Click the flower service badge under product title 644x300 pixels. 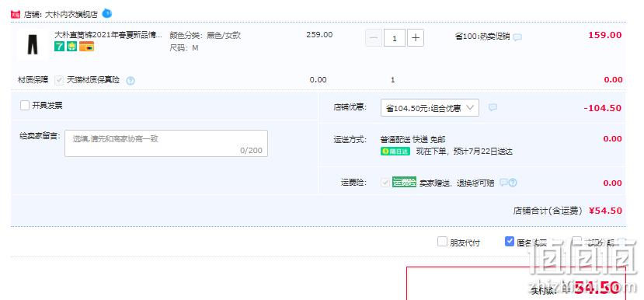pyautogui.click(x=71, y=47)
